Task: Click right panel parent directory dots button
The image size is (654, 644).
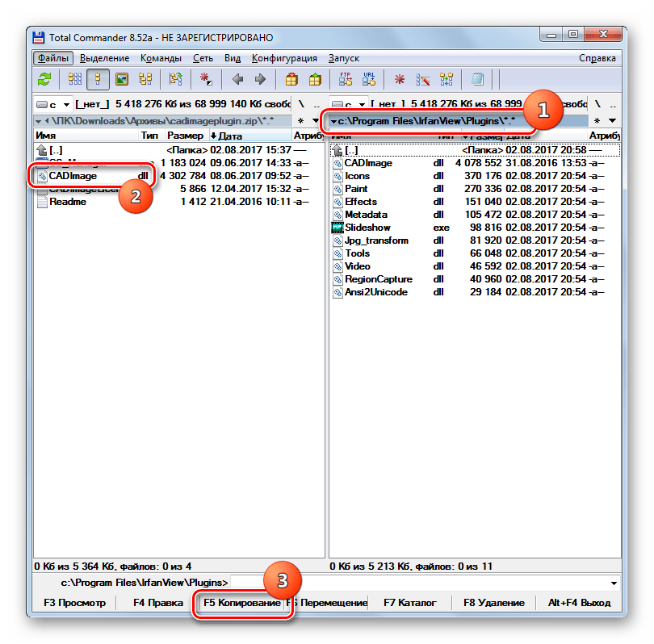Action: pos(613,104)
